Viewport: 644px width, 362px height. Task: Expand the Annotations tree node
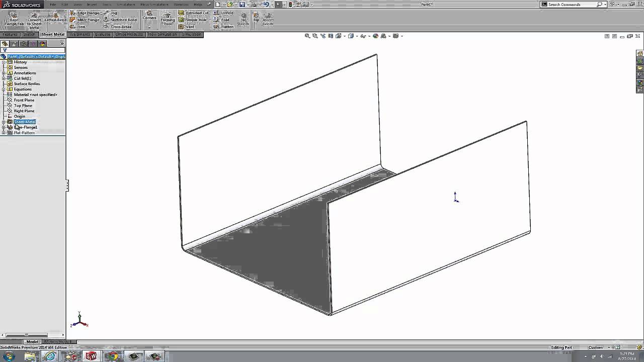[x=4, y=73]
